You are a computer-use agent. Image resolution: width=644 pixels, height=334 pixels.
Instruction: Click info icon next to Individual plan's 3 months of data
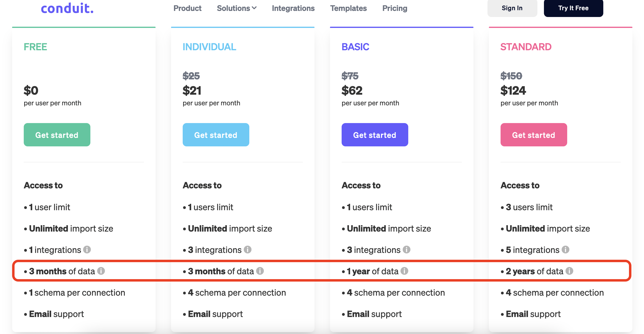click(x=260, y=271)
